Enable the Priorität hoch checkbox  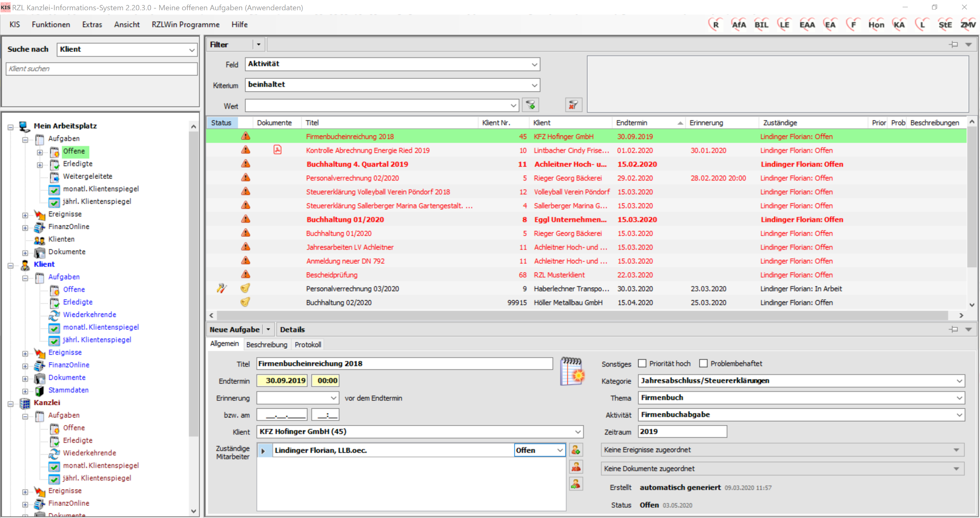pyautogui.click(x=642, y=364)
